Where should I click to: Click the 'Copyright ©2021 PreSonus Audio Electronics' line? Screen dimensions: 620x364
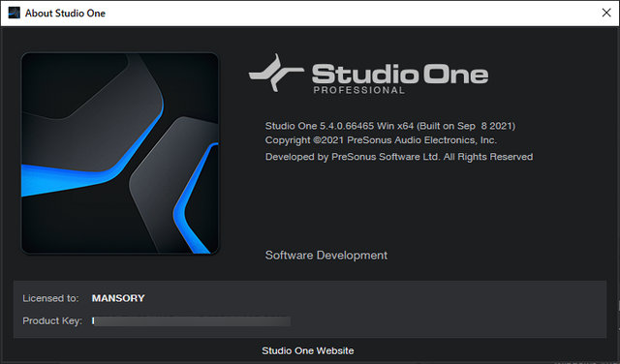click(x=381, y=140)
